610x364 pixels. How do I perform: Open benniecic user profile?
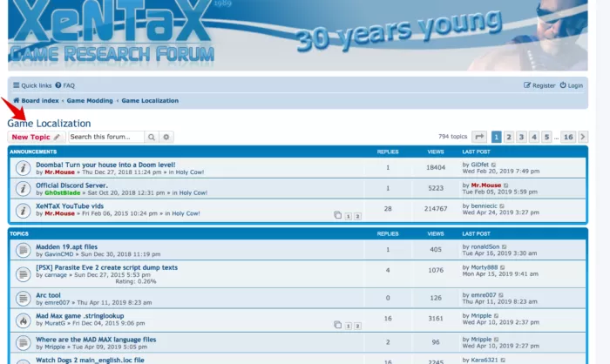(x=484, y=206)
